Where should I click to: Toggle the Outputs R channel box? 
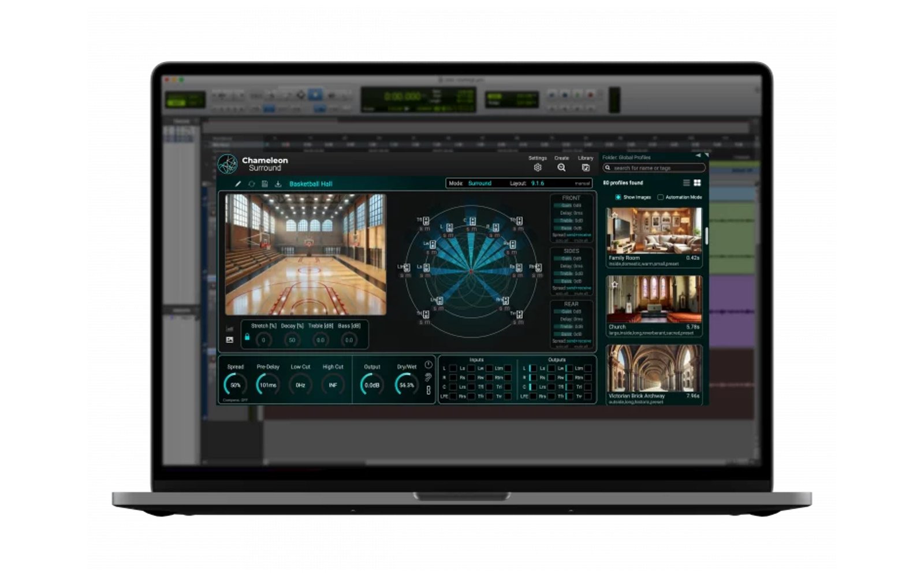533,377
